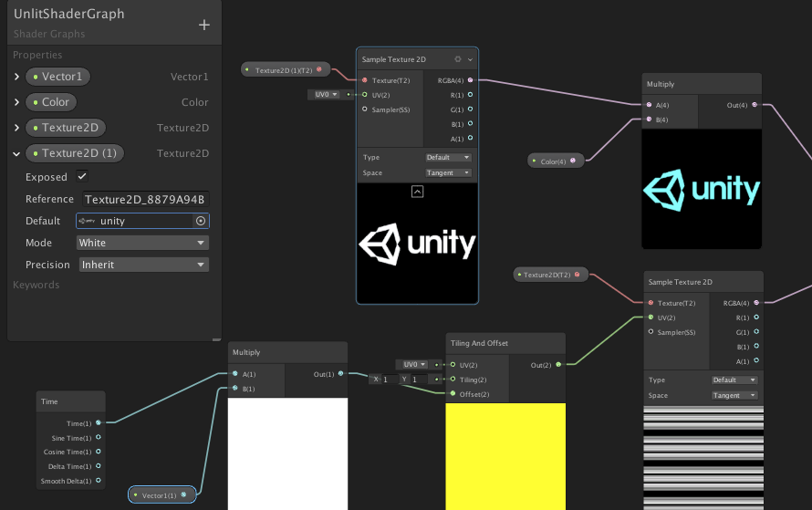Click Sampler(SS) input port on top Sample Texture

click(x=365, y=109)
